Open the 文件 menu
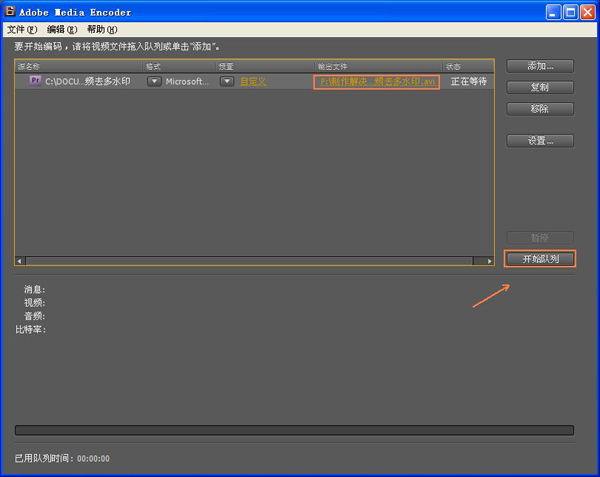Image resolution: width=600 pixels, height=477 pixels. (x=22, y=29)
